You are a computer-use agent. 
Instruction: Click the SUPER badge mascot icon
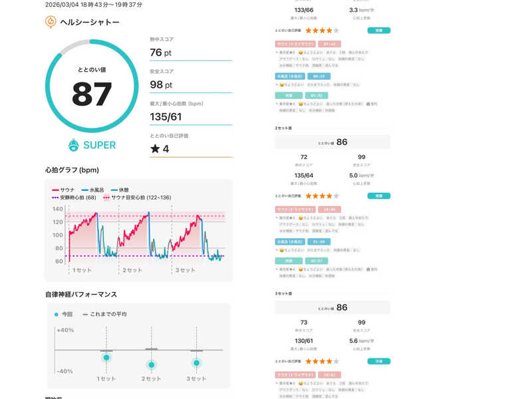(74, 145)
